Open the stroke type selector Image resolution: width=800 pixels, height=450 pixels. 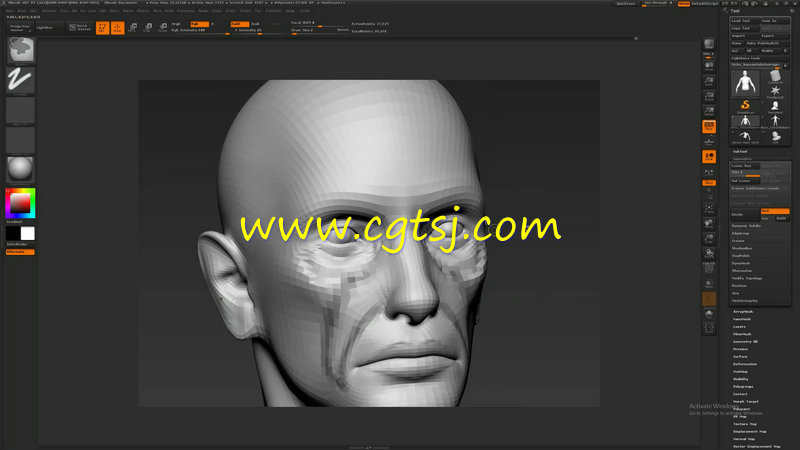coord(20,80)
